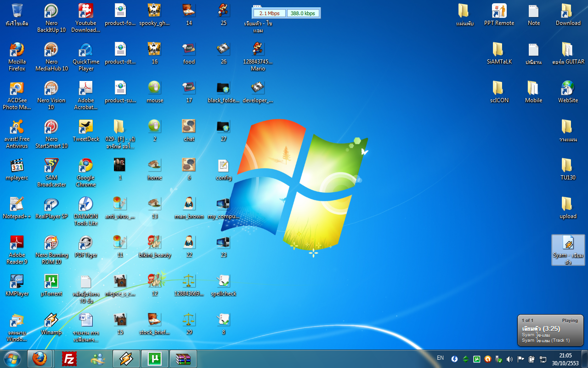The width and height of the screenshot is (588, 368).
Task: Click the developer_... icon file
Action: coord(258,92)
